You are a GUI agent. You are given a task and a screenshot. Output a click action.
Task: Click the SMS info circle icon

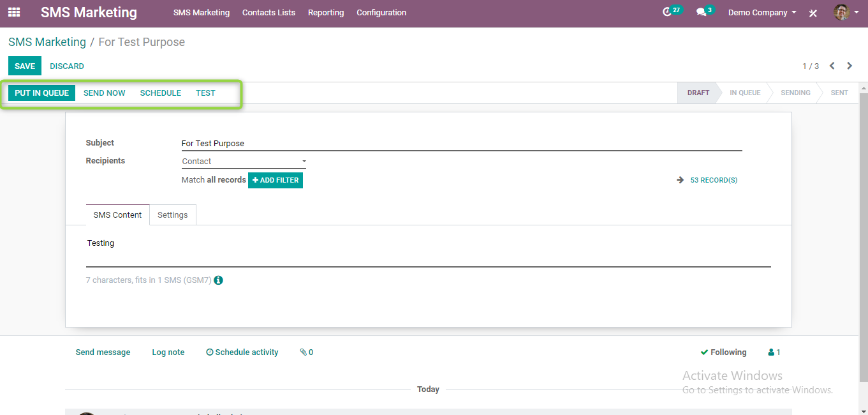point(218,280)
